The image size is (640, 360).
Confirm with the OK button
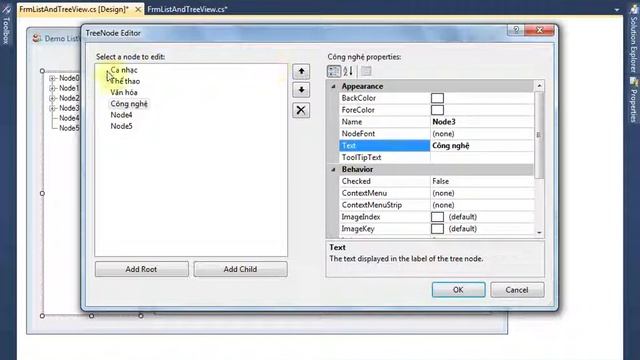(458, 290)
